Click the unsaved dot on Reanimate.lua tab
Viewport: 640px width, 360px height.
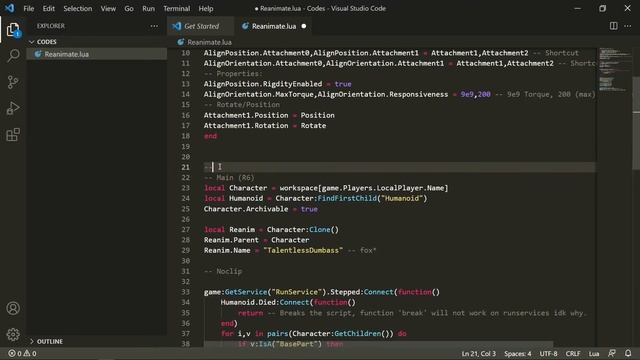[x=304, y=26]
